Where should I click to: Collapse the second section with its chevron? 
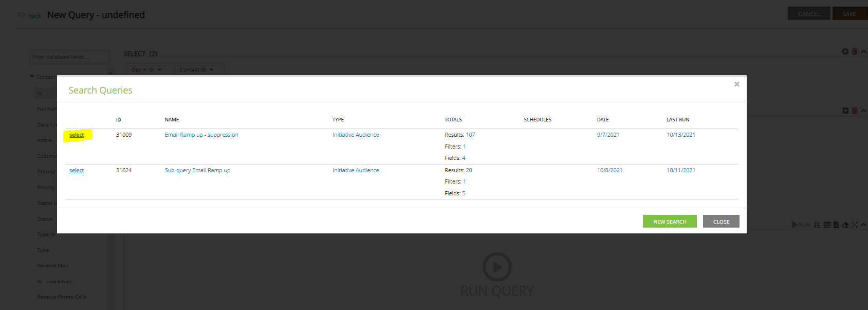(x=863, y=111)
